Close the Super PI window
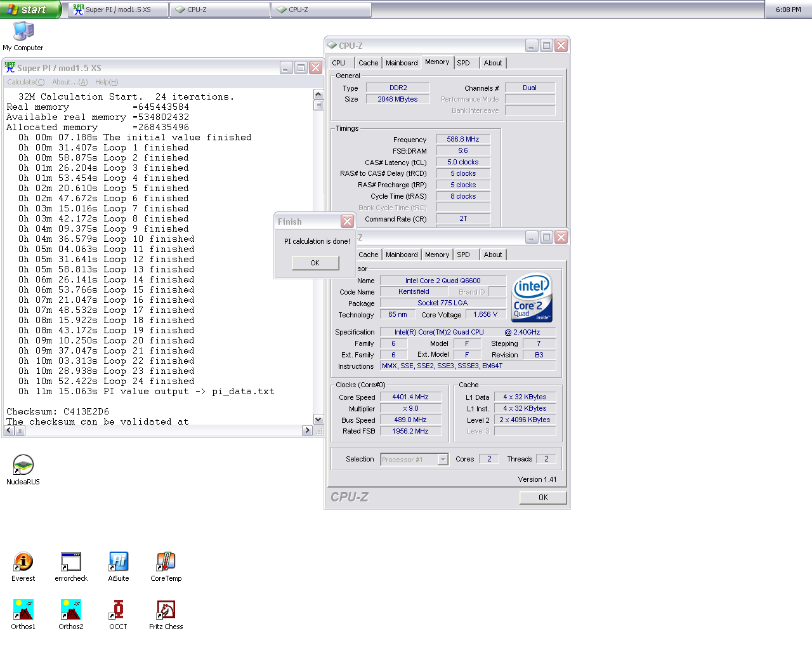This screenshot has width=812, height=650. tap(315, 68)
